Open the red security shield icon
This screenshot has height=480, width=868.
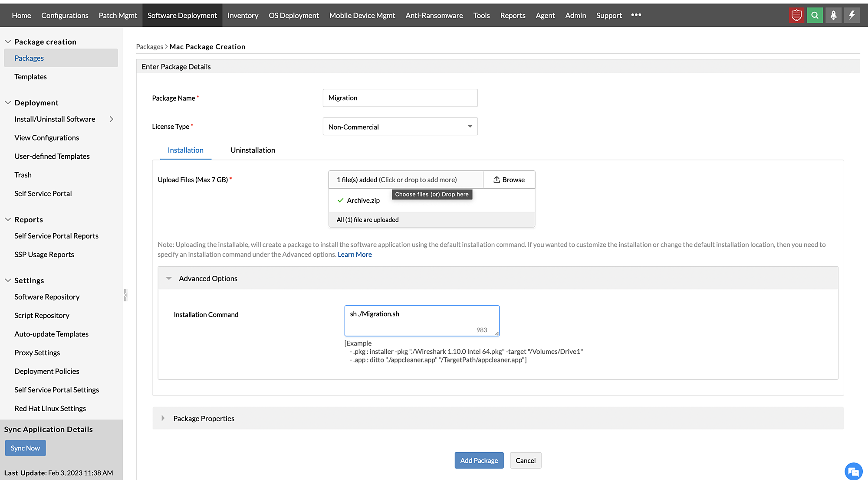click(x=796, y=15)
